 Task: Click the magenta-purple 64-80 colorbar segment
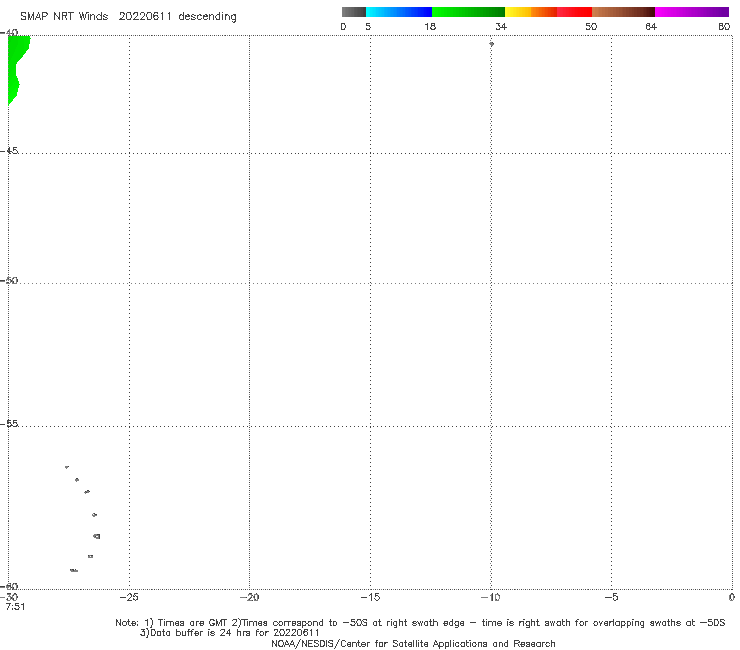coord(692,12)
